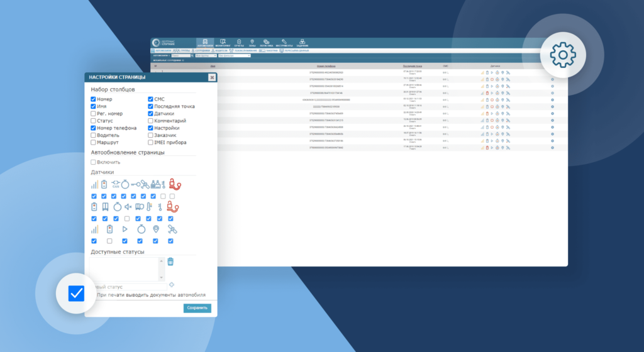
Task: Click the plus icon to add status
Action: click(x=172, y=285)
